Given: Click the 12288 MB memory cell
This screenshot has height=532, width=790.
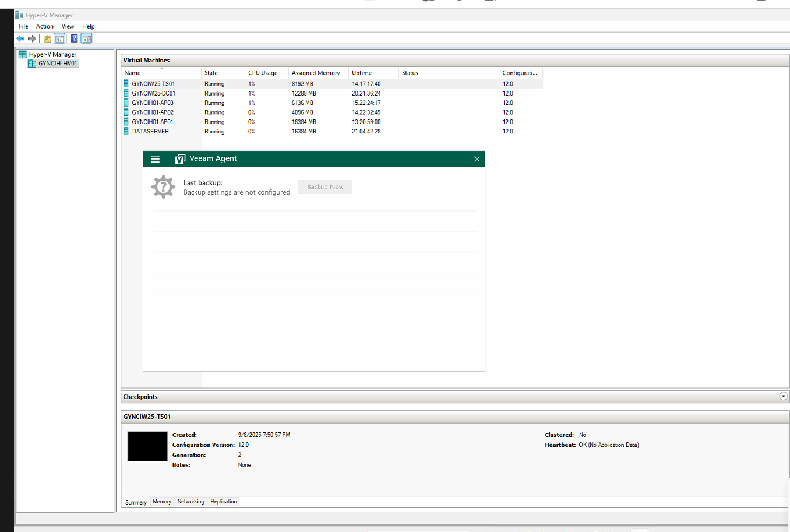Looking at the screenshot, I should (304, 93).
